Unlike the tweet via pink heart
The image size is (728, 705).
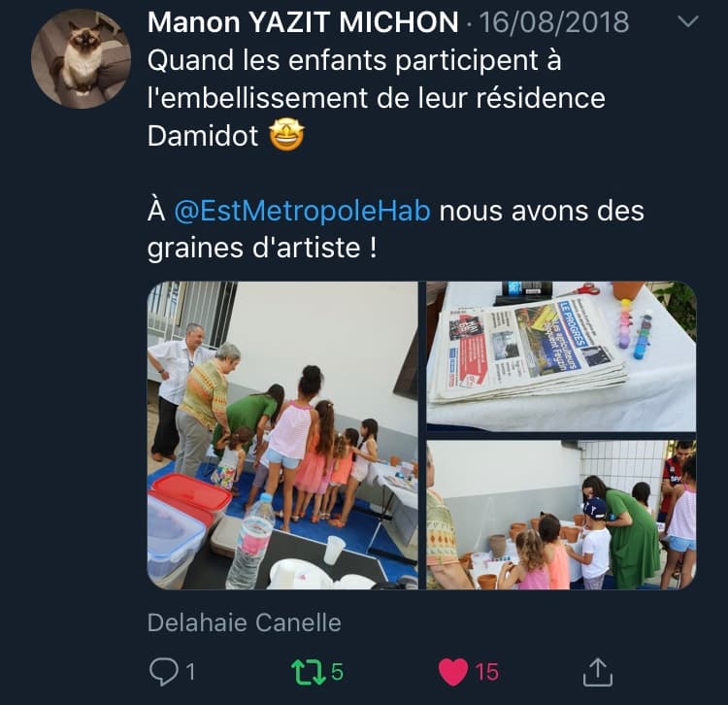(x=453, y=672)
